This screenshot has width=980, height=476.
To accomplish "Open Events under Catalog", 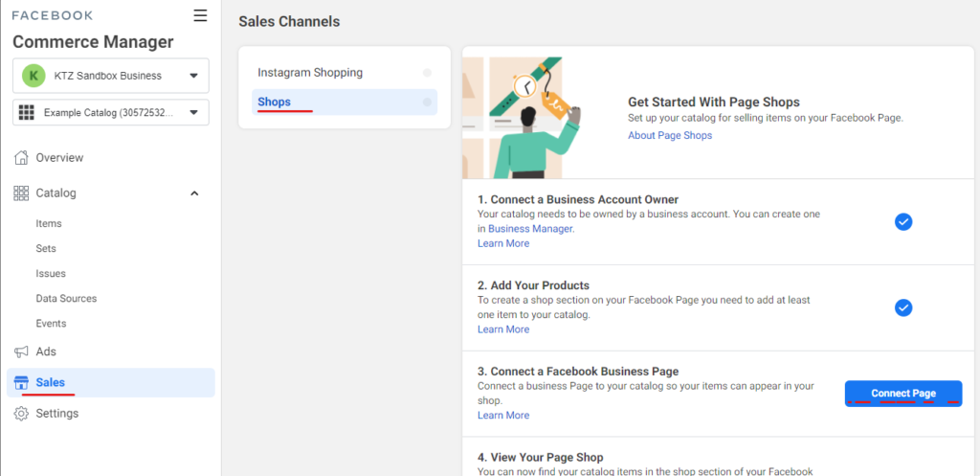I will pos(51,324).
